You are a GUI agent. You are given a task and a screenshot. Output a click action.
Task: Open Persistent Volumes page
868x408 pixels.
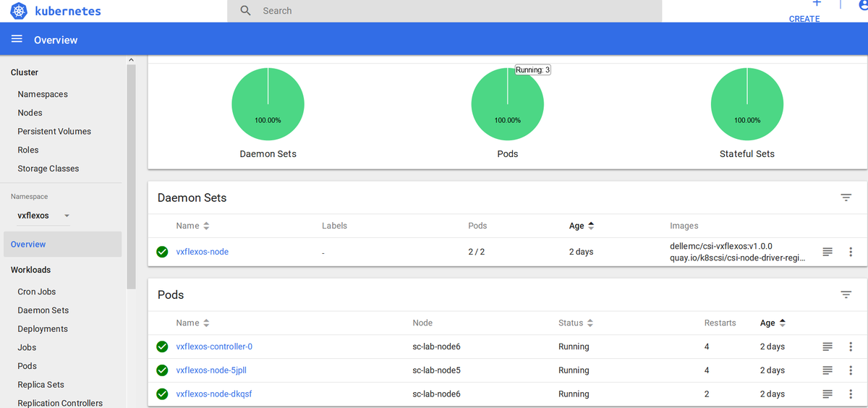54,132
